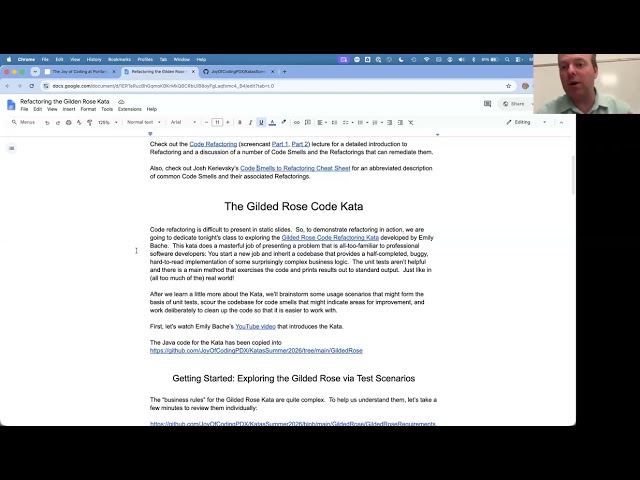Open the Part 2 screencast link
This screenshot has height=480, width=640.
tap(300, 144)
